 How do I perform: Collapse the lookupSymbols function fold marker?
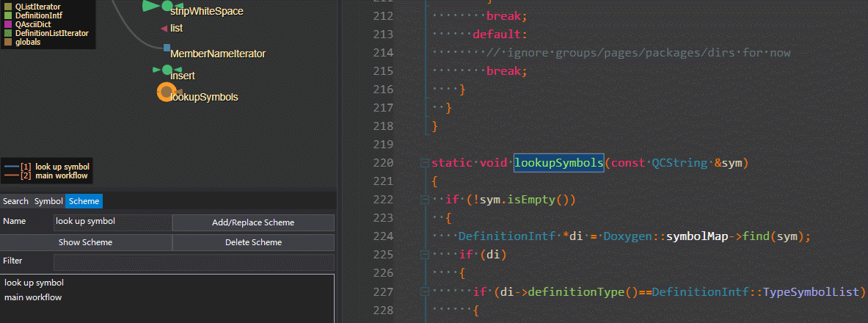[x=425, y=163]
